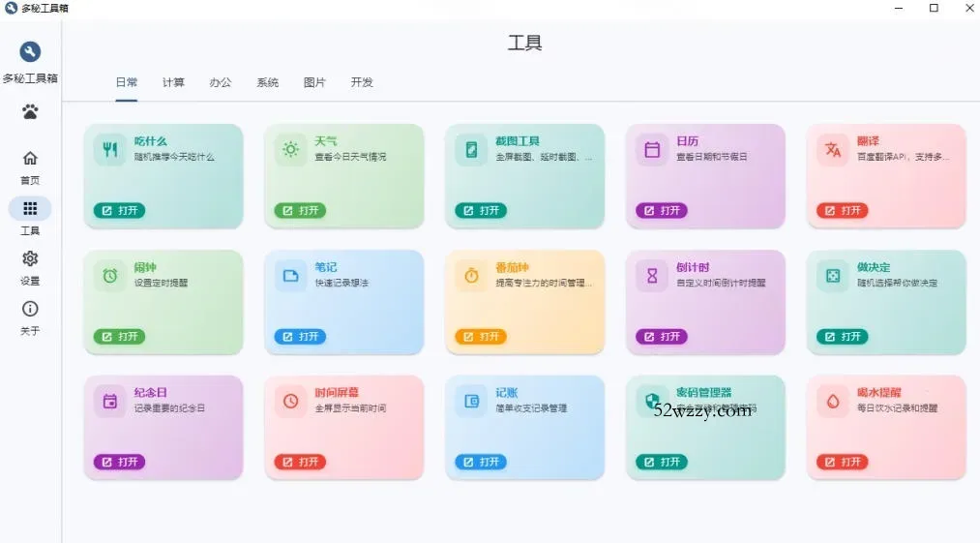Switch to the 计算 tab
This screenshot has height=543, width=980.
click(x=173, y=82)
